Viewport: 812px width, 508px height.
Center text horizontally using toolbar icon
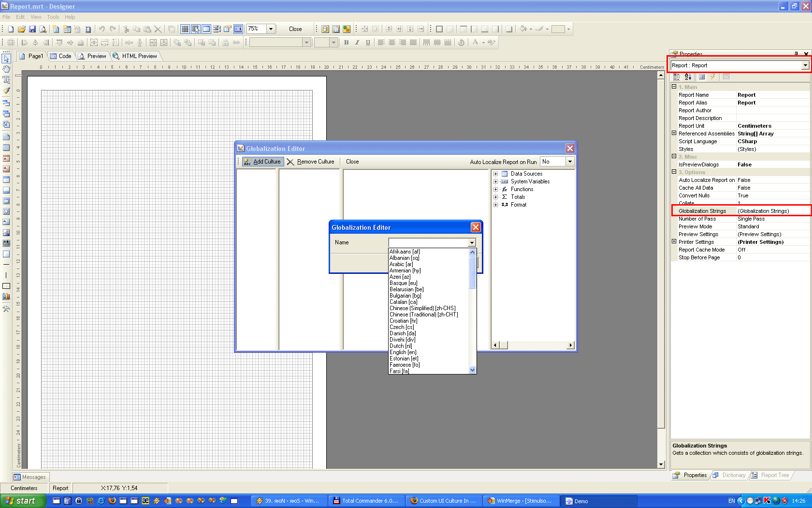392,43
